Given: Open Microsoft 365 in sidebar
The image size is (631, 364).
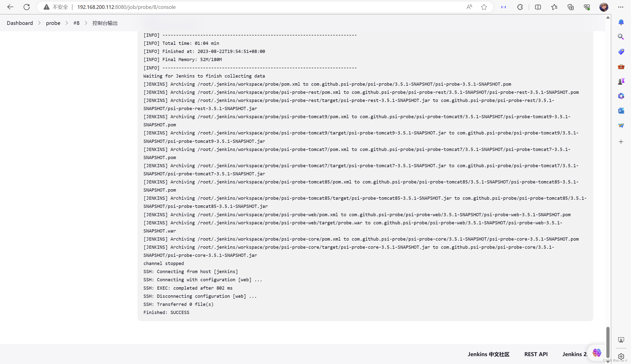Looking at the screenshot, I should [621, 96].
